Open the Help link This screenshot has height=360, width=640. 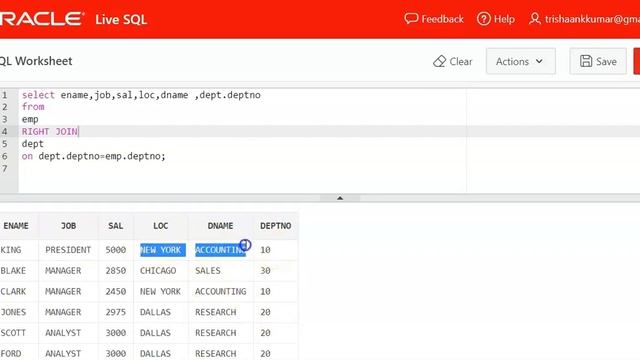click(x=496, y=19)
